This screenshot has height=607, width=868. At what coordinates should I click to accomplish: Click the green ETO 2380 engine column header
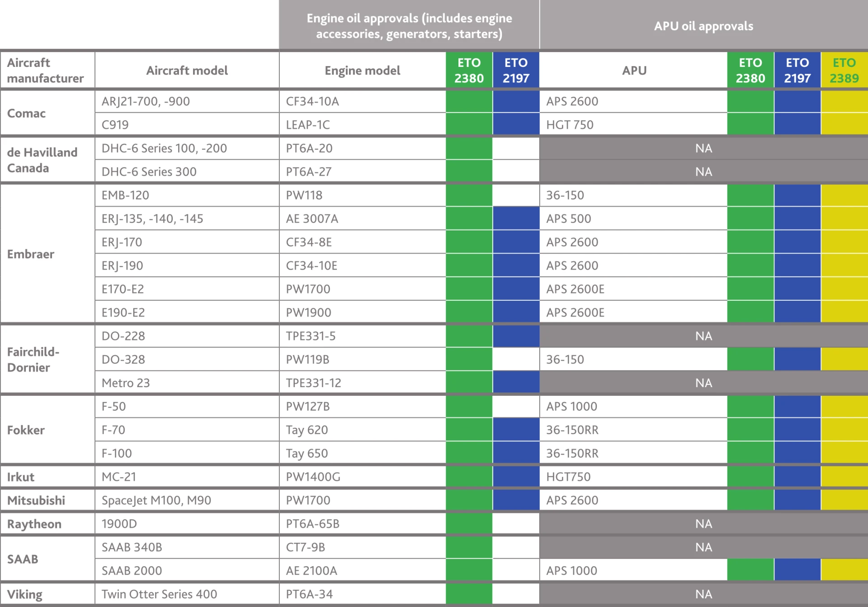[469, 70]
